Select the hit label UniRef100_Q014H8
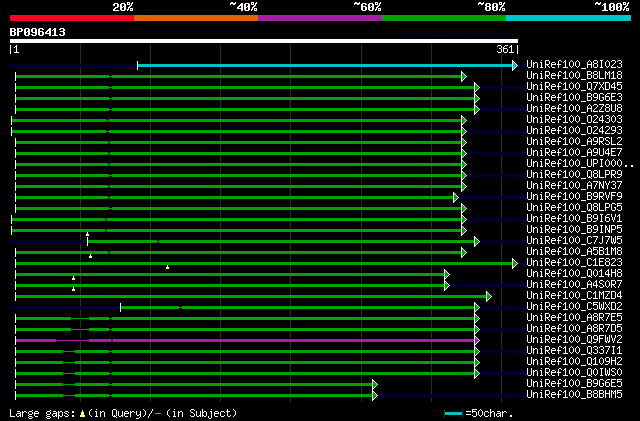Viewport: 640px width, 421px height. (x=574, y=274)
